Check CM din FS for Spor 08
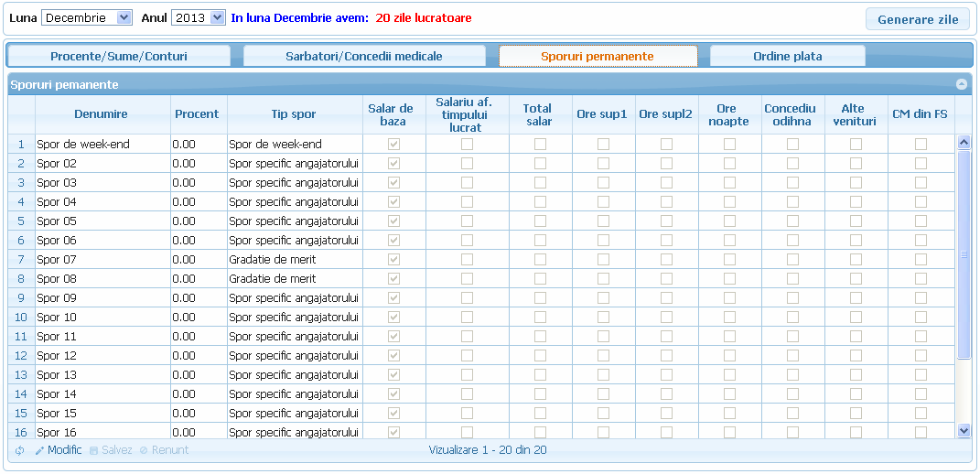Screen dimensions: 980x474 921,279
